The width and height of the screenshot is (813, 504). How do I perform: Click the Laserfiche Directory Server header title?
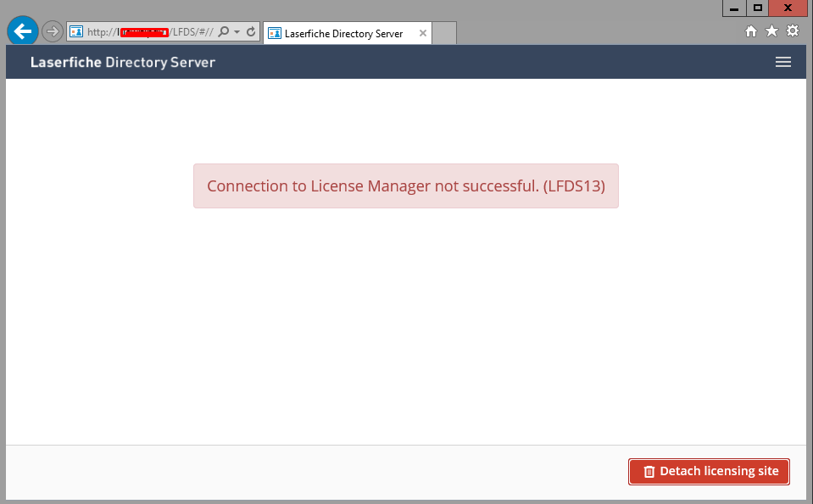pos(123,62)
